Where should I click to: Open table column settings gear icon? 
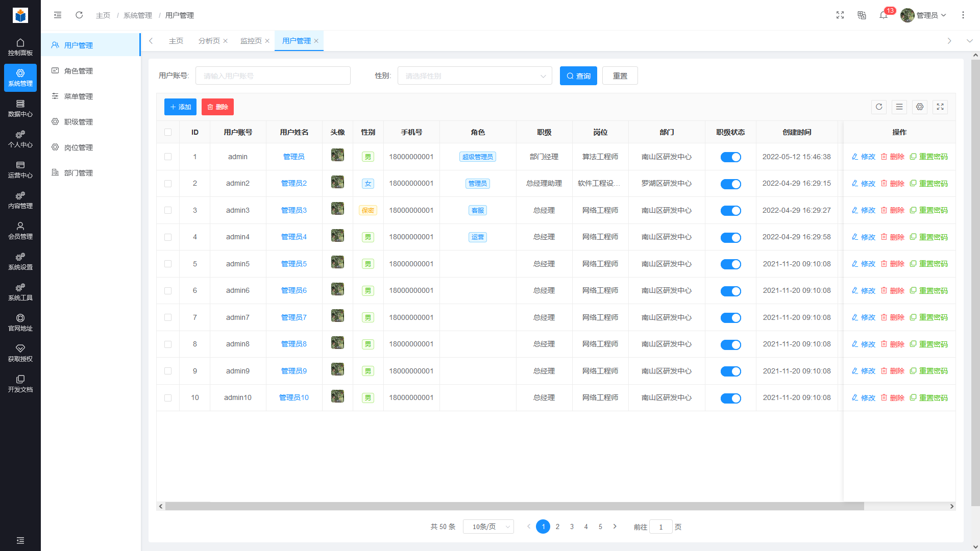920,107
